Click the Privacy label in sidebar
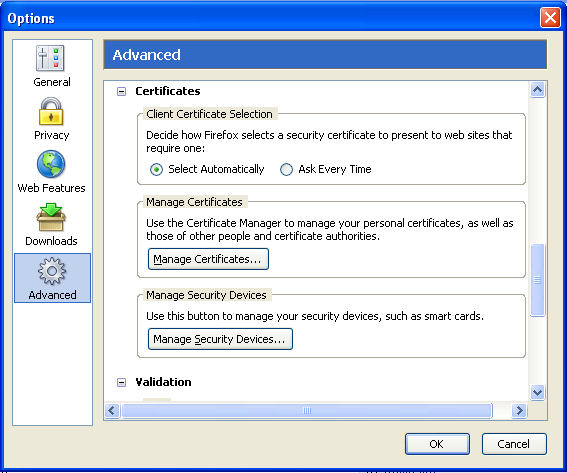Image resolution: width=567 pixels, height=473 pixels. (52, 135)
